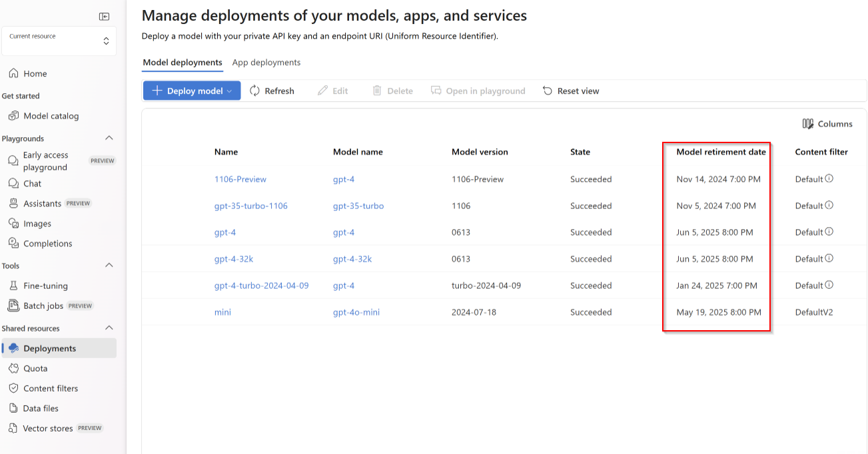Click info icon beside 1106-Preview content filter
Screen dimensions: 868x454
click(x=829, y=178)
